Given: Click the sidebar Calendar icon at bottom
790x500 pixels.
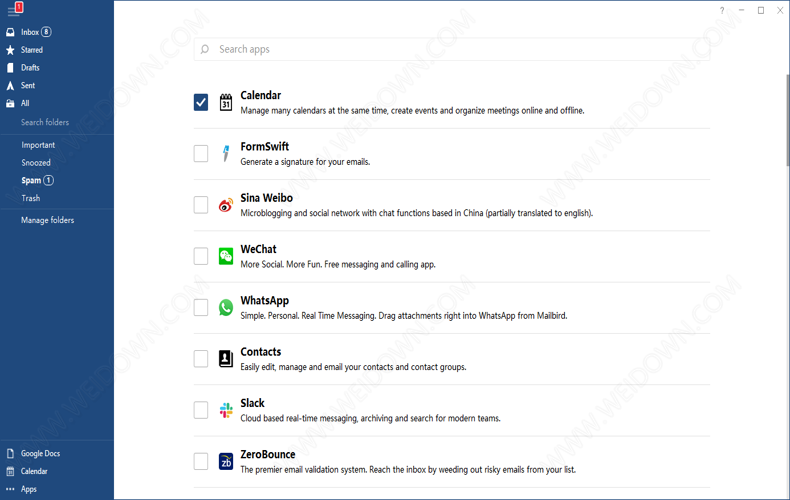Looking at the screenshot, I should click(10, 471).
